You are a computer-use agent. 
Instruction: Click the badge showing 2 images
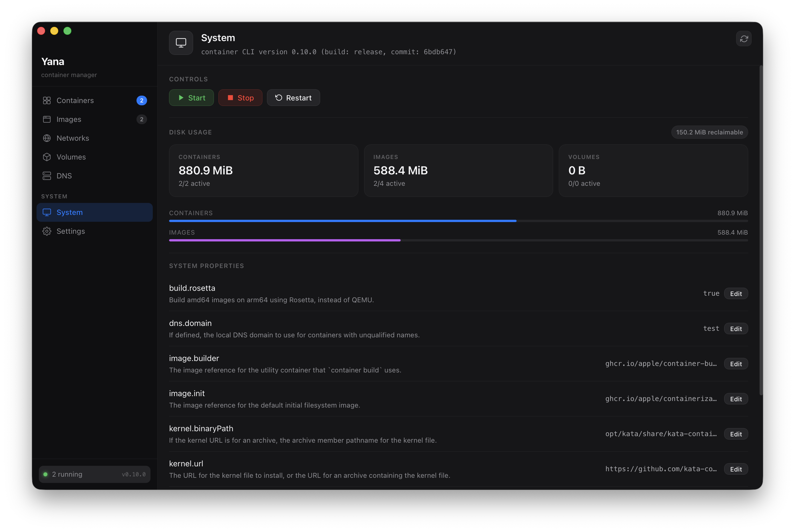[x=142, y=119]
